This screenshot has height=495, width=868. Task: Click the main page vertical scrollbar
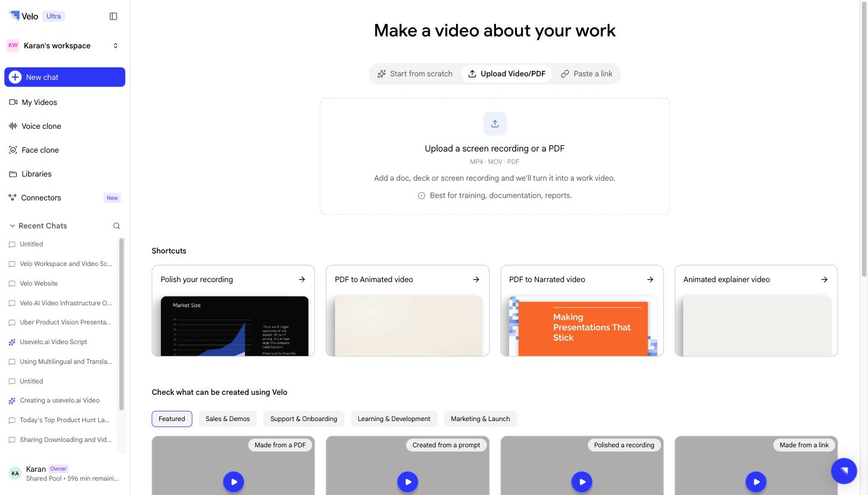pyautogui.click(x=864, y=138)
